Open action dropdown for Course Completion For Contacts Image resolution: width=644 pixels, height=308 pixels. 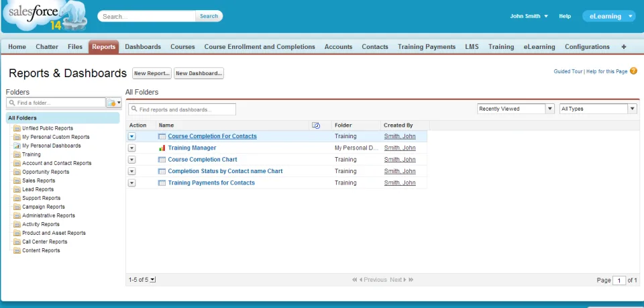pos(132,136)
